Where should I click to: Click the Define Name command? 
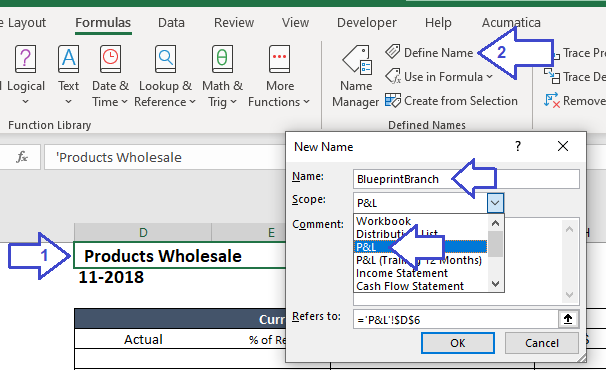coord(429,52)
